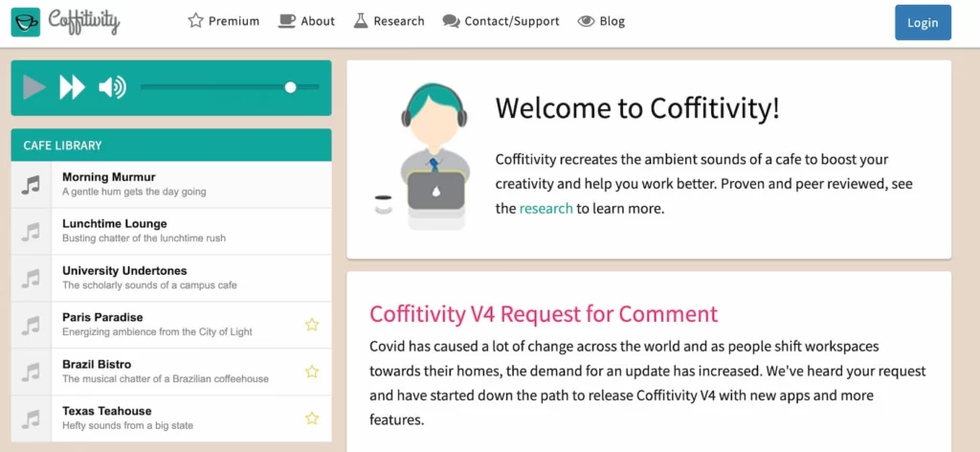Open the Premium page from the navigation
This screenshot has height=452, width=980.
coord(224,21)
